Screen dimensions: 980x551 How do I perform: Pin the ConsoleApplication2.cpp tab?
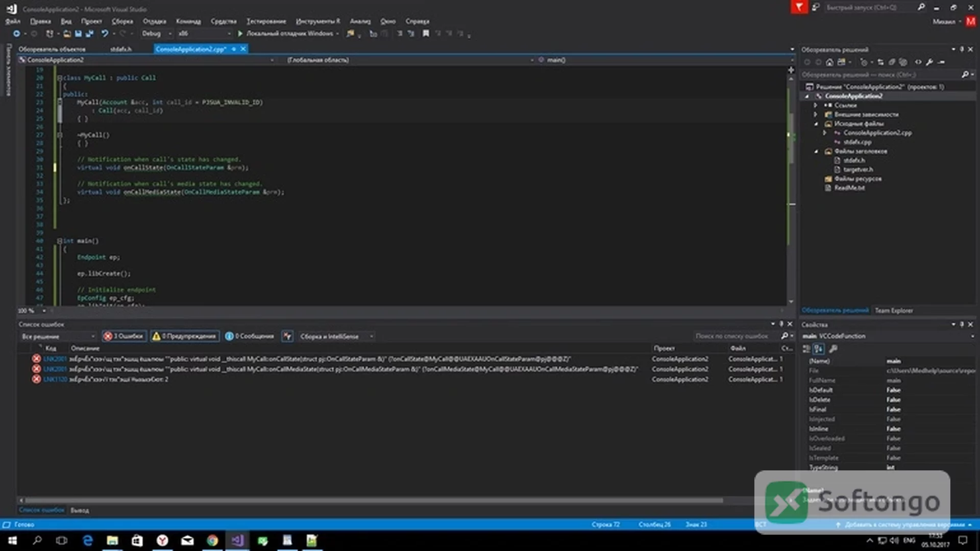tap(234, 49)
